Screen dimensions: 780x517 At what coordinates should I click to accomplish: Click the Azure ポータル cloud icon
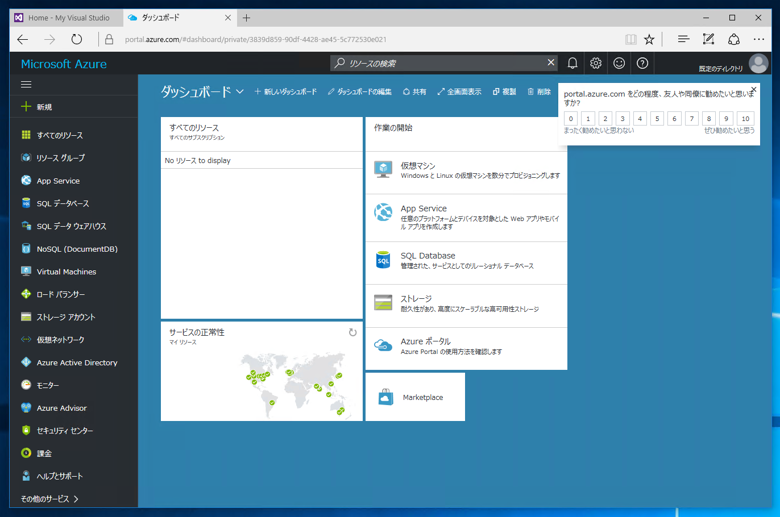pos(383,345)
